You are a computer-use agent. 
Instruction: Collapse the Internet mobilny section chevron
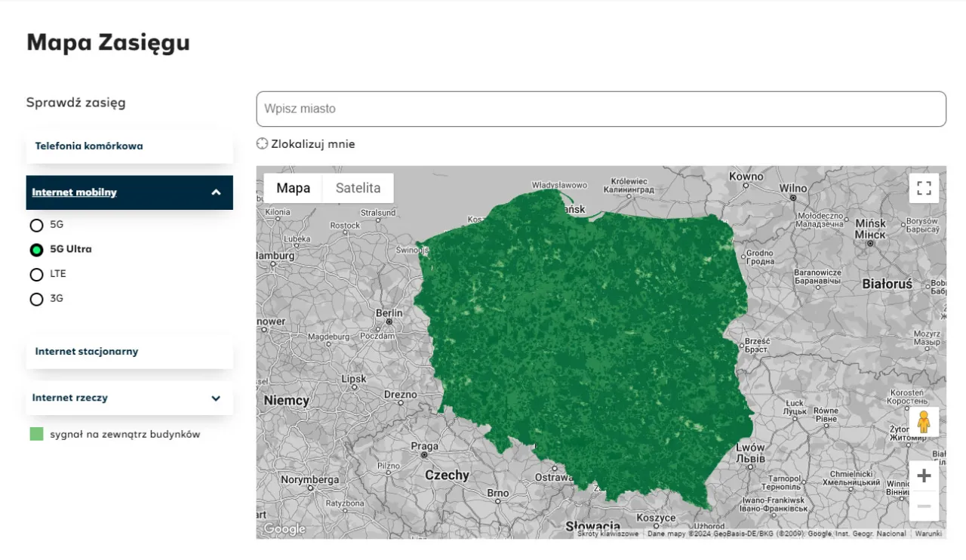[x=216, y=192]
